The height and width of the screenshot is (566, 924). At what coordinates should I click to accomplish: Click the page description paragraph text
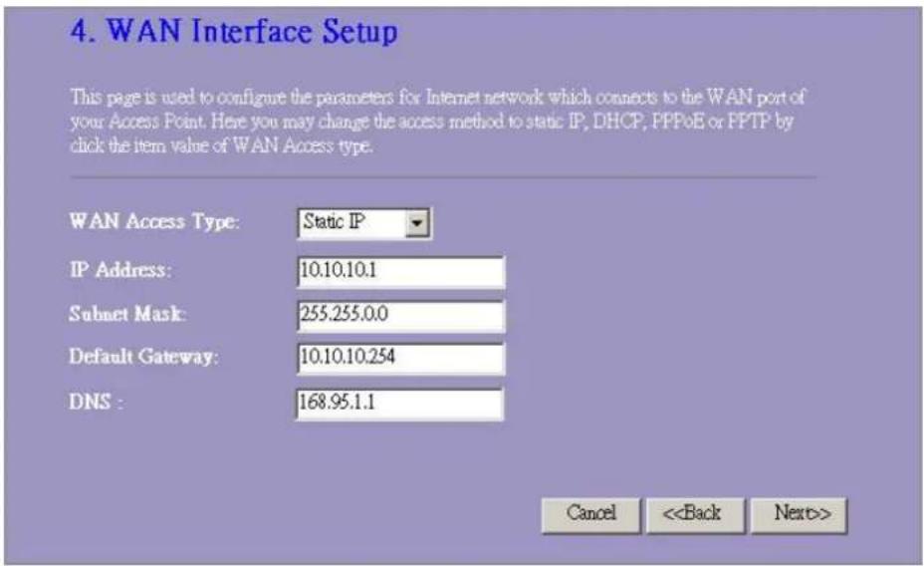point(438,121)
